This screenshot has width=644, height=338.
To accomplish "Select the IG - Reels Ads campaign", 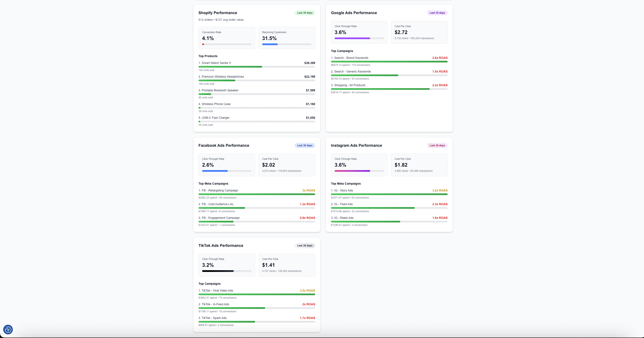I will [x=342, y=218].
